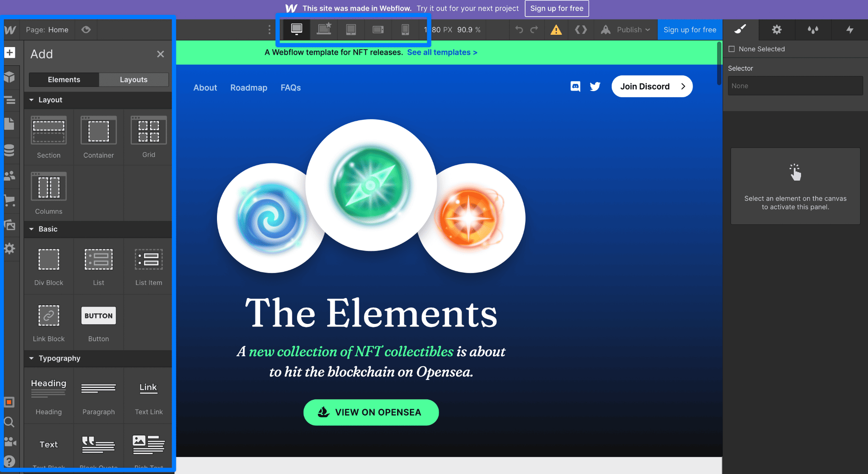
Task: Toggle the None Selected checkbox
Action: (x=732, y=49)
